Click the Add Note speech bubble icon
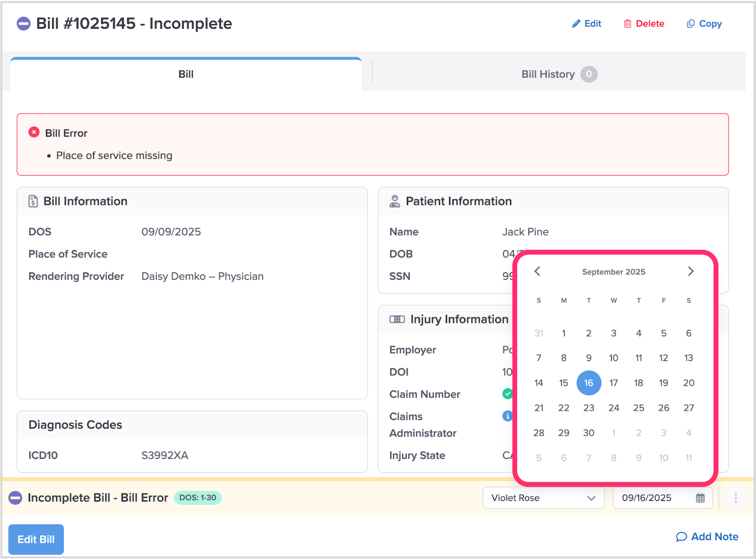This screenshot has height=559, width=756. [x=681, y=537]
